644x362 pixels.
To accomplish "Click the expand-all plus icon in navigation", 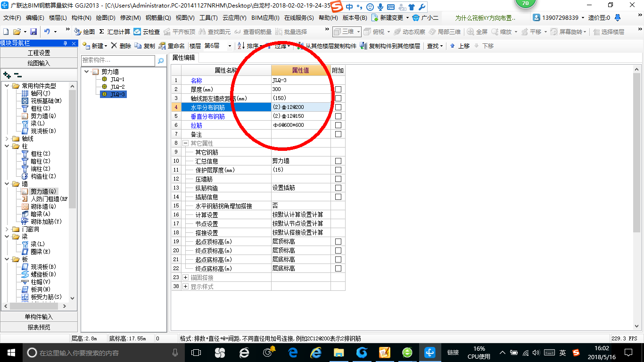I will pyautogui.click(x=7, y=75).
